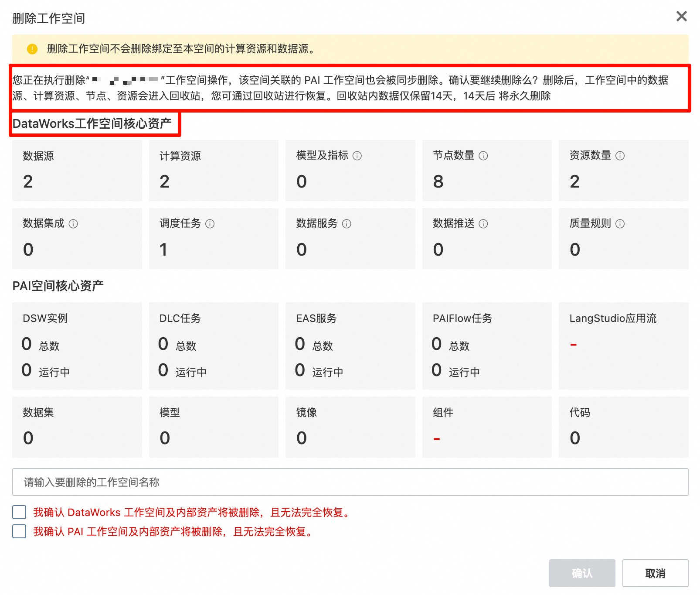Click the 取消 button
700x595 pixels.
[655, 573]
